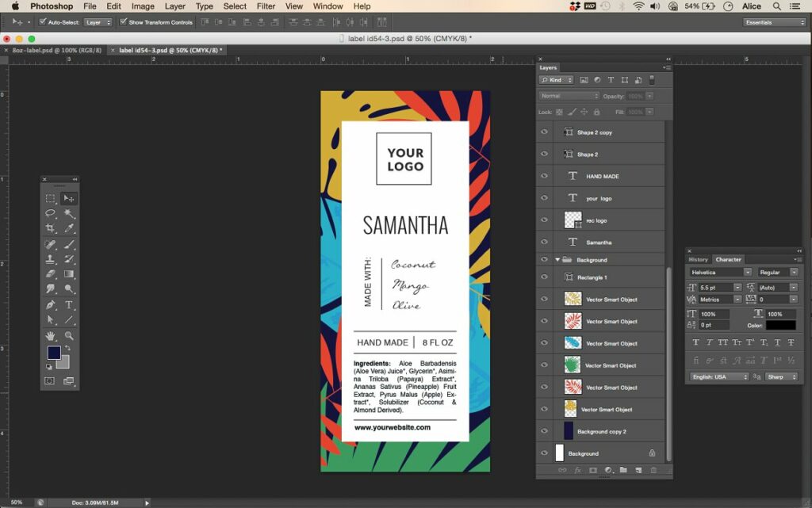Hide the Samantha text layer
The height and width of the screenshot is (508, 812).
(544, 242)
